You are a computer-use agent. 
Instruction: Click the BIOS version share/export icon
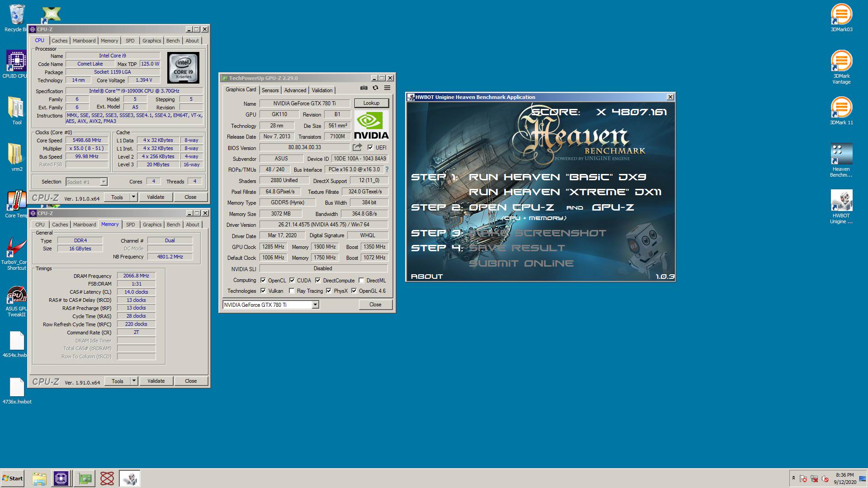(357, 147)
